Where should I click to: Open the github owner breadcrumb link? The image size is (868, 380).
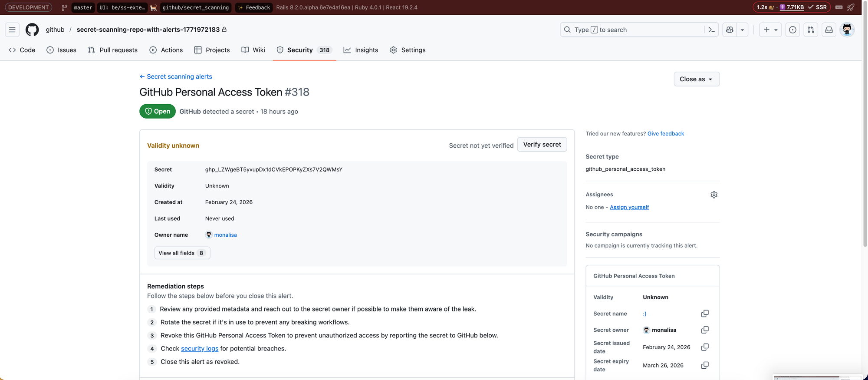click(55, 30)
